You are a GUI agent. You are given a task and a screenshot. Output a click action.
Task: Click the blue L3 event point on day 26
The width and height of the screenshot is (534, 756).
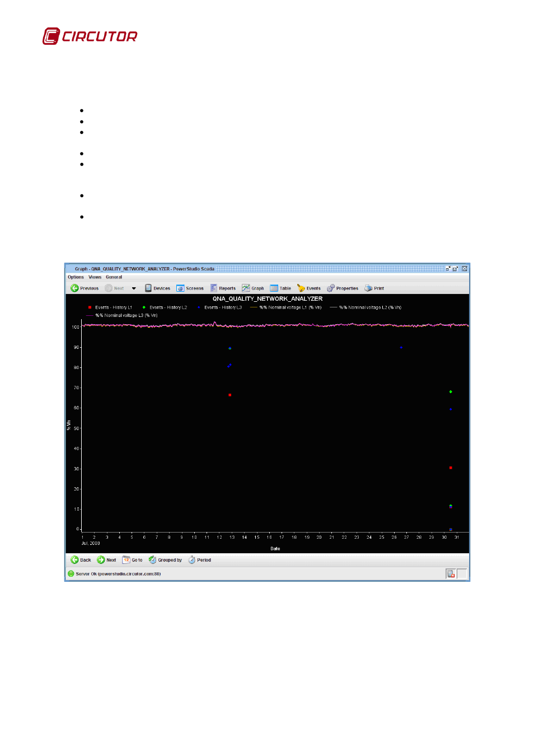click(x=401, y=348)
